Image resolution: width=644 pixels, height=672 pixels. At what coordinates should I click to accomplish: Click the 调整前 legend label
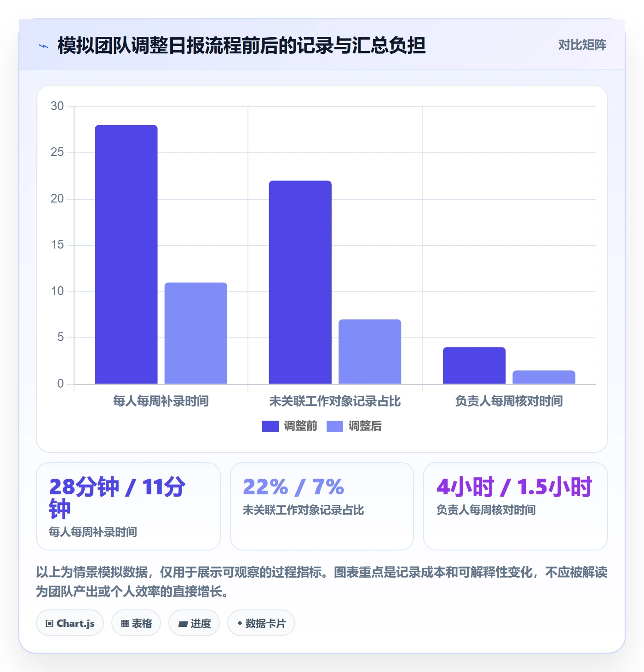point(300,426)
